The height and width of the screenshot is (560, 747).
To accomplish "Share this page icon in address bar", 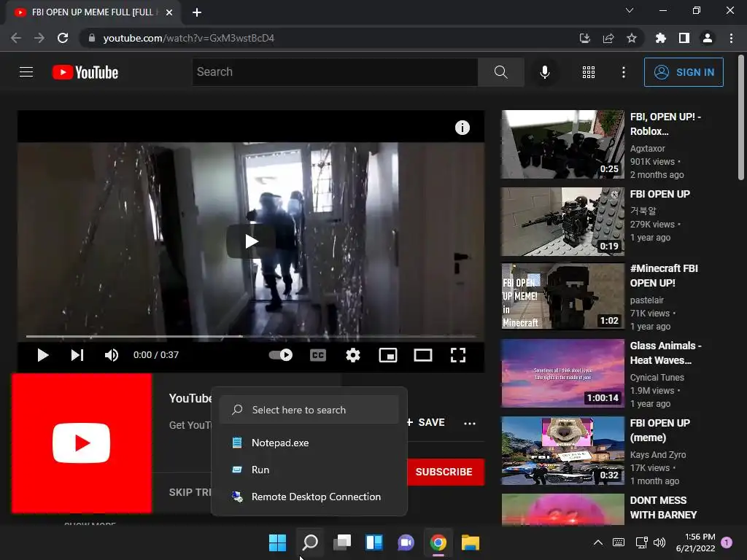I will click(x=608, y=38).
